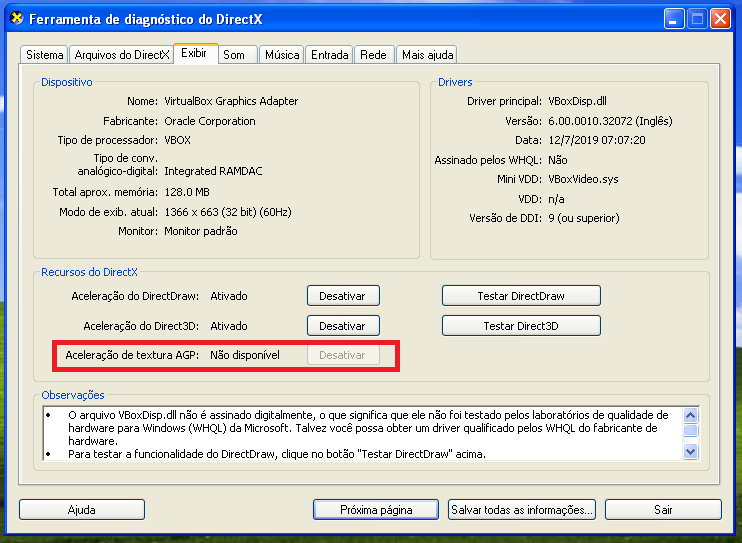
Task: Click the Ativado status beside Aceleração do DirectDraw
Action: click(229, 296)
